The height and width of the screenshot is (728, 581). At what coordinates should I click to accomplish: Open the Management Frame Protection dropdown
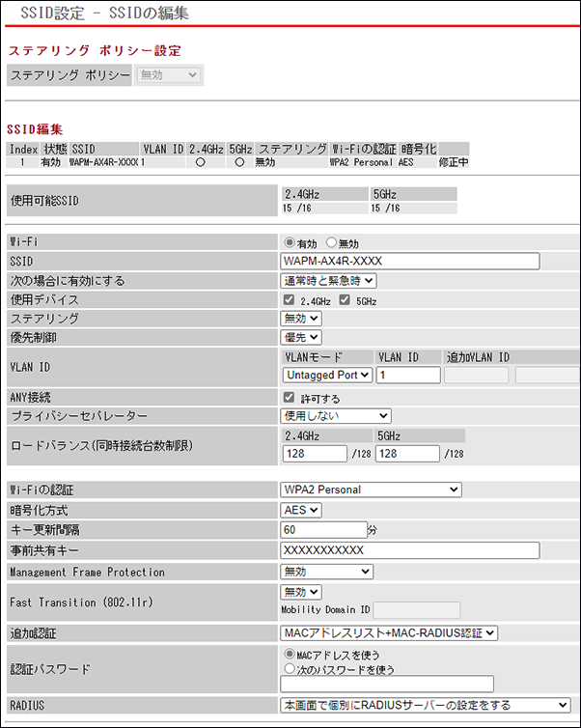pos(326,572)
